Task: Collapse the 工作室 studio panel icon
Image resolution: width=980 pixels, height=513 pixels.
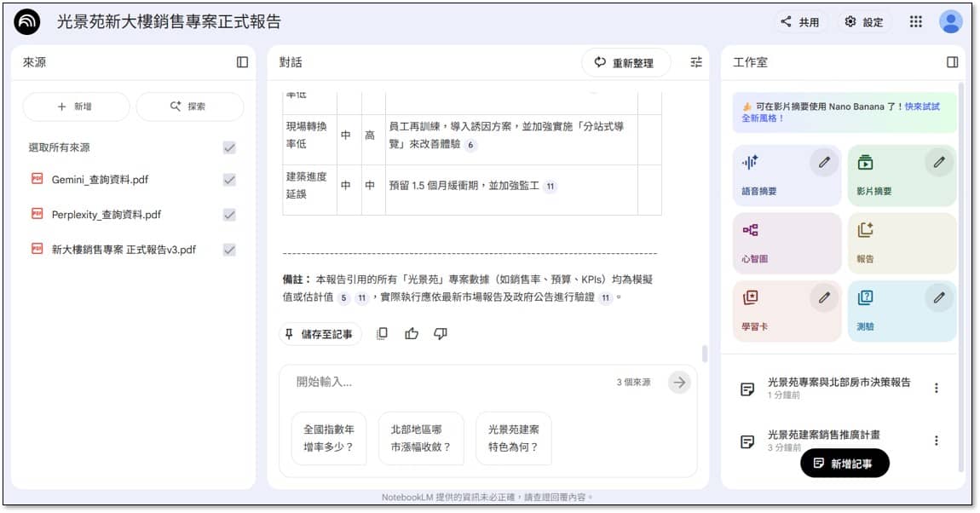Action: click(x=952, y=62)
